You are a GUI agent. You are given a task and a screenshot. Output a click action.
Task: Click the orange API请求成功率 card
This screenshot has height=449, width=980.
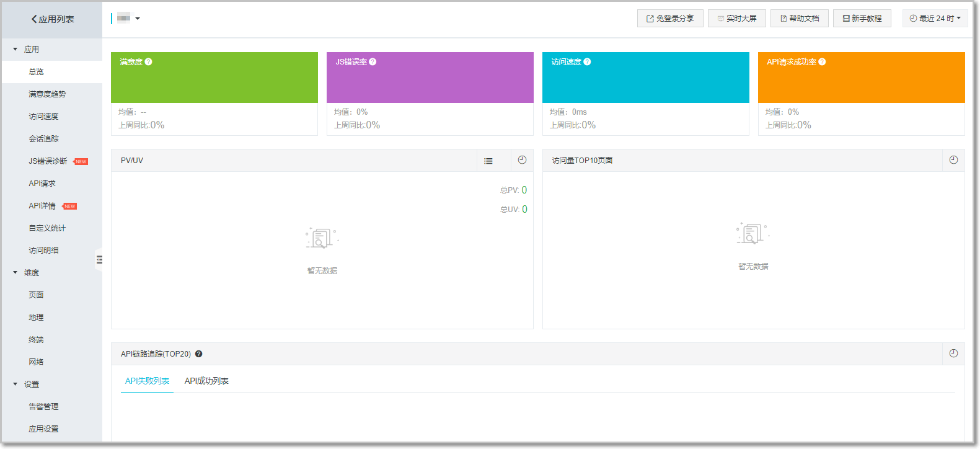click(x=862, y=78)
